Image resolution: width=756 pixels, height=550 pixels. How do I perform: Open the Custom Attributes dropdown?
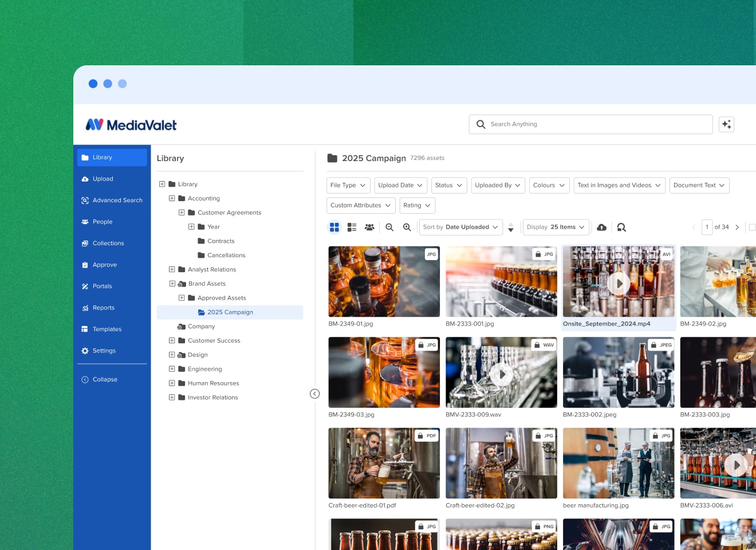click(361, 206)
